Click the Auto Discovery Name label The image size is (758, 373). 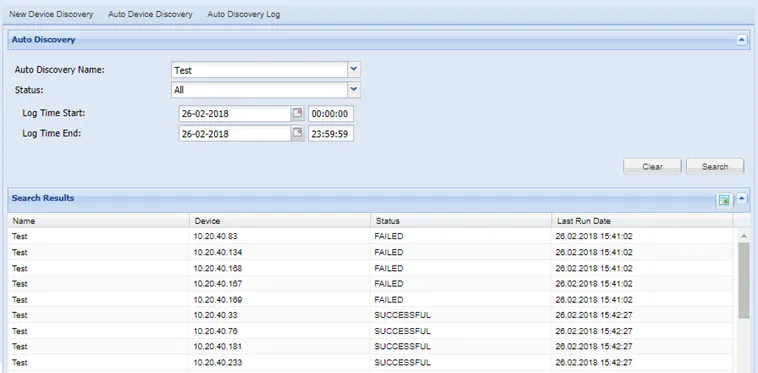tap(59, 70)
